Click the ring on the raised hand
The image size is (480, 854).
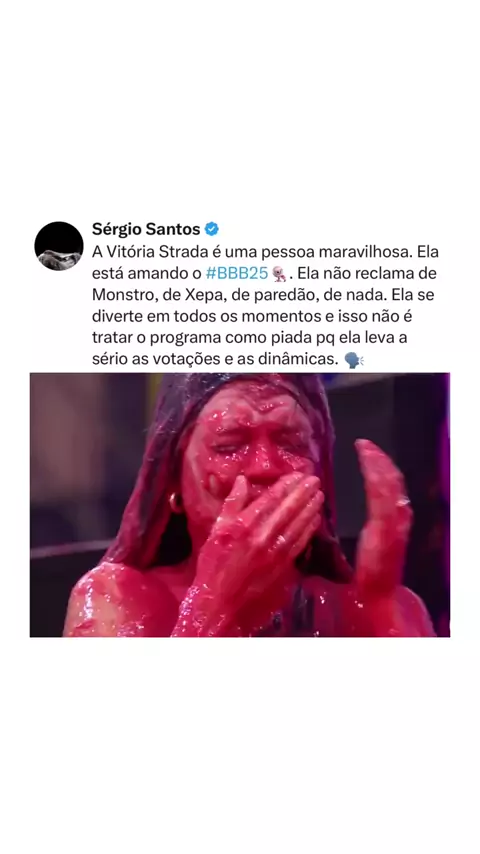coord(403,502)
